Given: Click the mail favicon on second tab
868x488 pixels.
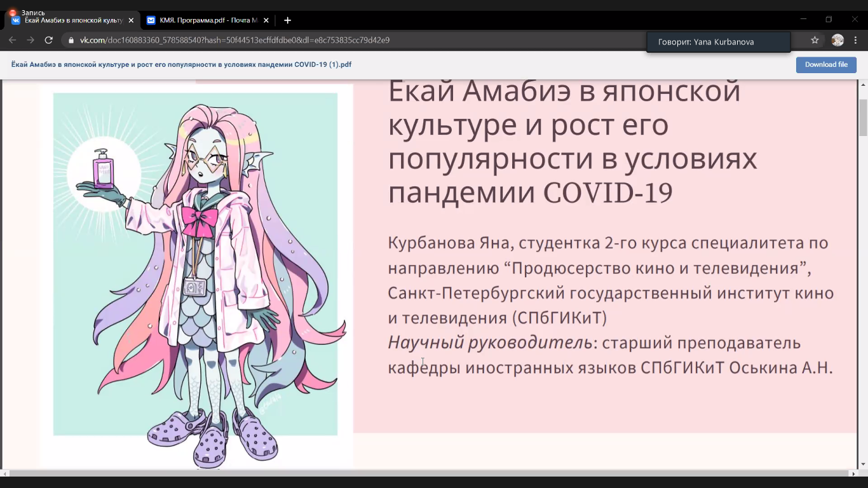Looking at the screenshot, I should 151,20.
